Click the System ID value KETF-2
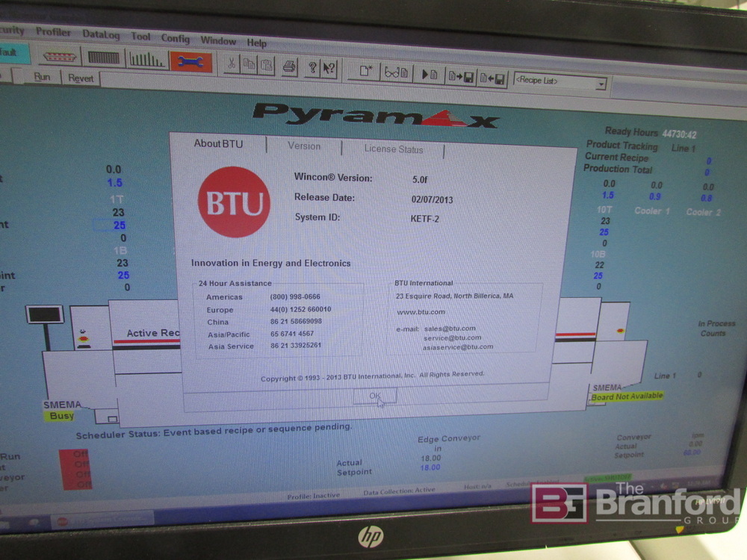 pos(424,219)
